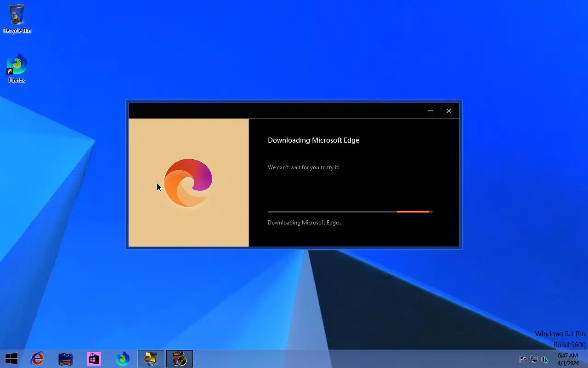Viewport: 588px width, 368px height.
Task: Click the Edge logo in installer panel
Action: click(x=188, y=183)
